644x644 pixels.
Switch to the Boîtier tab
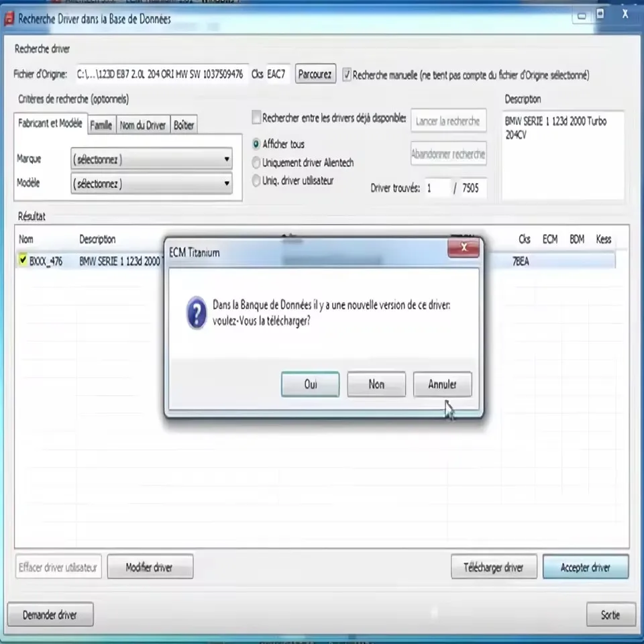coord(184,125)
